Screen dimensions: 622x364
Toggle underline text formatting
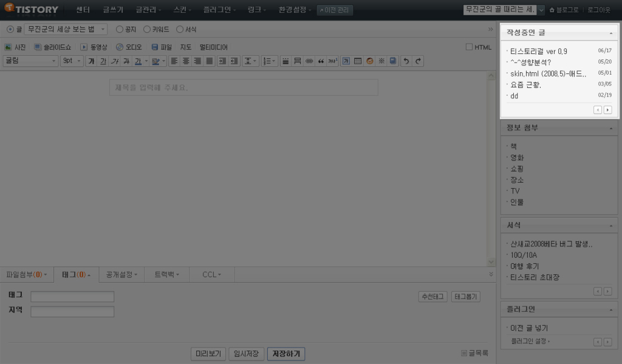pos(103,61)
